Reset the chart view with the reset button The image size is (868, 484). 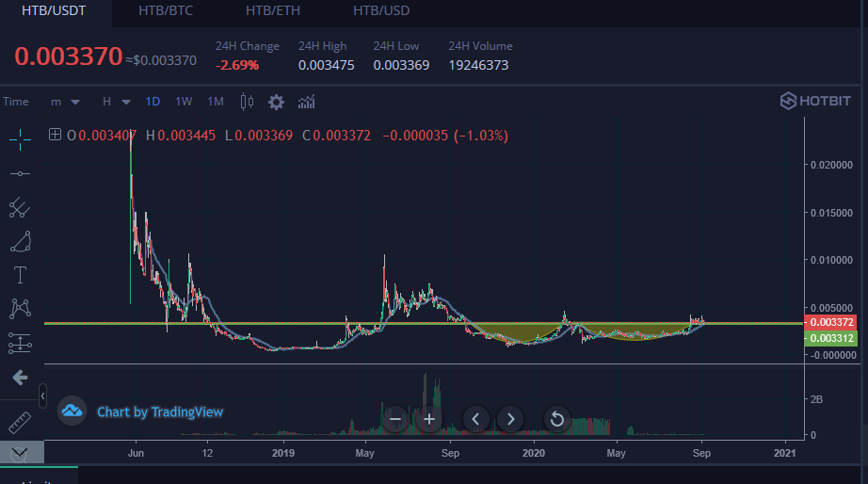(x=557, y=419)
